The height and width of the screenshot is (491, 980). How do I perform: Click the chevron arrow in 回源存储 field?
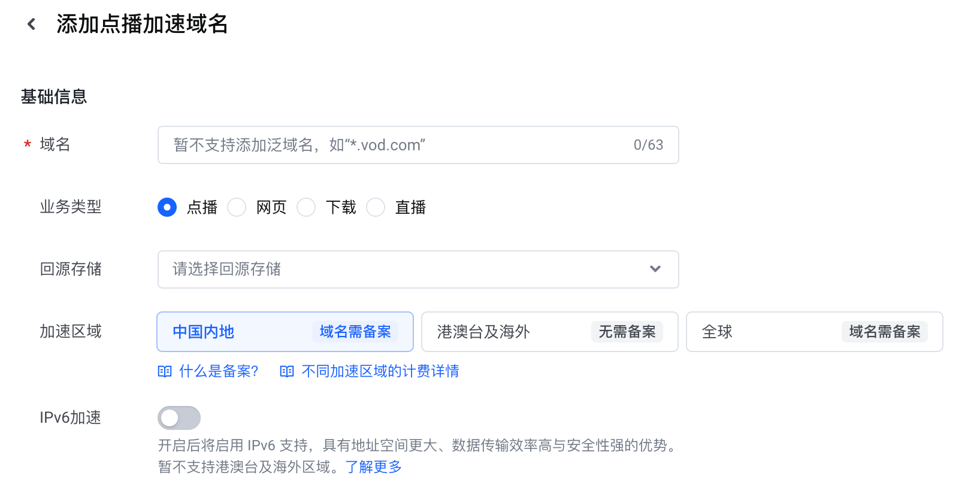[x=655, y=269]
